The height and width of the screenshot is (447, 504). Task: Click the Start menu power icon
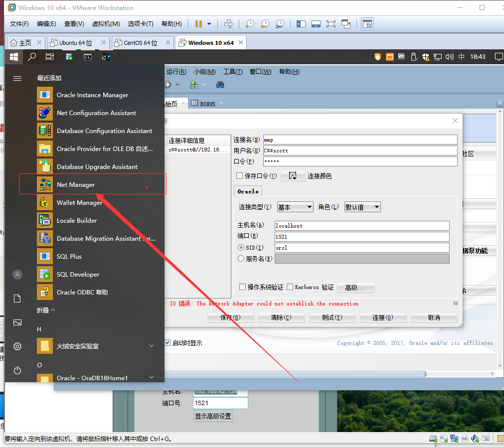pyautogui.click(x=17, y=370)
